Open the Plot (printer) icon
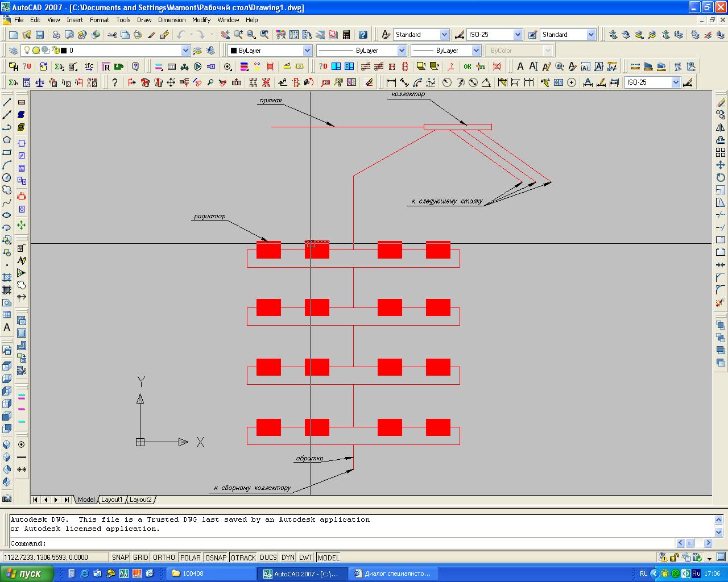Screen dimensions: 728x582 tap(56, 35)
